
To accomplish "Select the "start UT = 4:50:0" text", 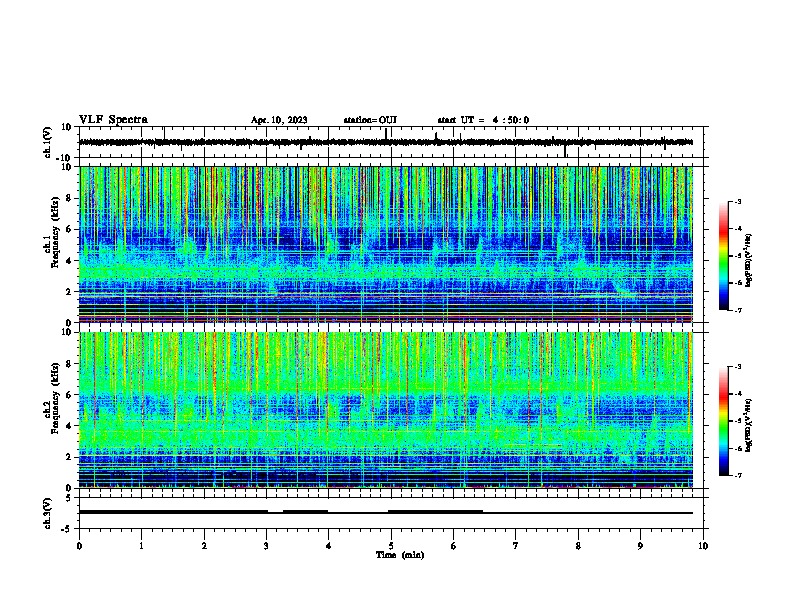I will pyautogui.click(x=483, y=120).
